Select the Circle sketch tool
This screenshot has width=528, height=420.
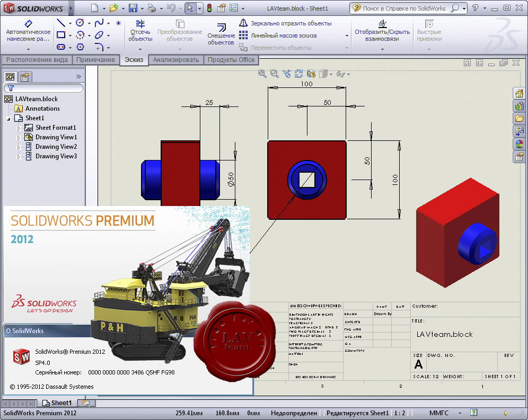point(80,23)
